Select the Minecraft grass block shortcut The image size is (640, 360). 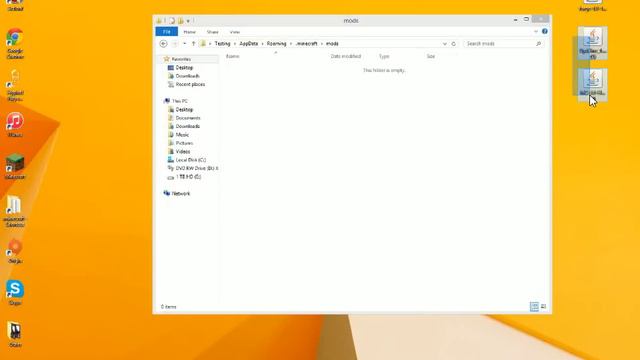click(15, 167)
